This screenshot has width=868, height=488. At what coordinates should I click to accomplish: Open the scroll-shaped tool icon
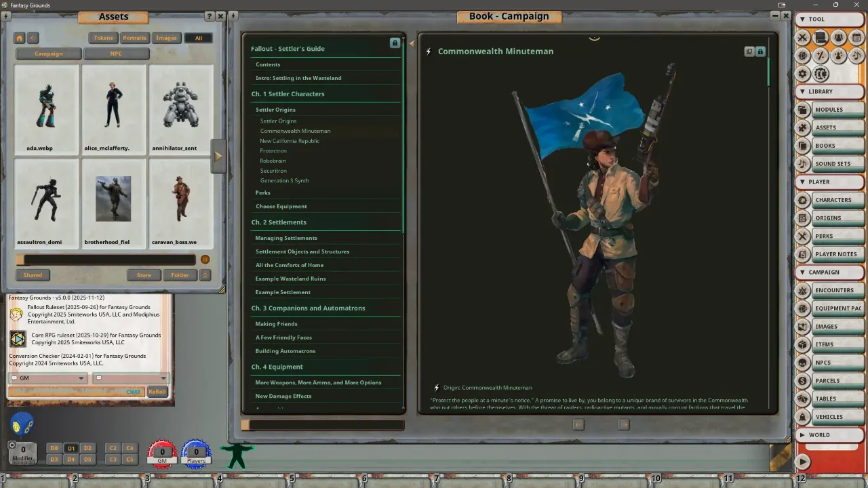821,38
